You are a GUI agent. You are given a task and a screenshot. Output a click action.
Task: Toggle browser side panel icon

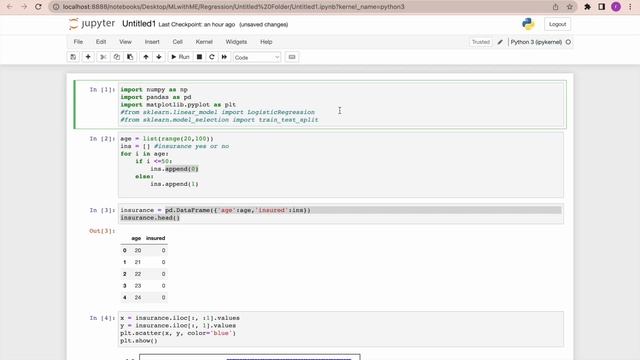coord(602,7)
